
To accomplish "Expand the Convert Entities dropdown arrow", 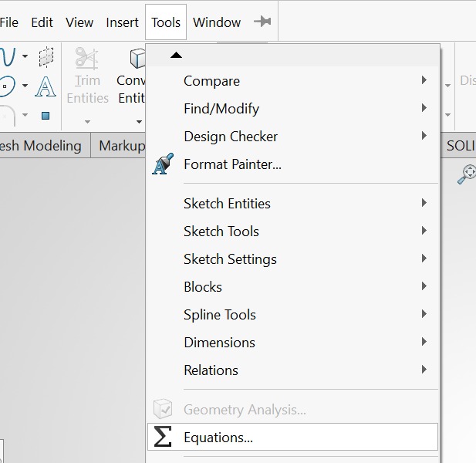I will tap(139, 122).
